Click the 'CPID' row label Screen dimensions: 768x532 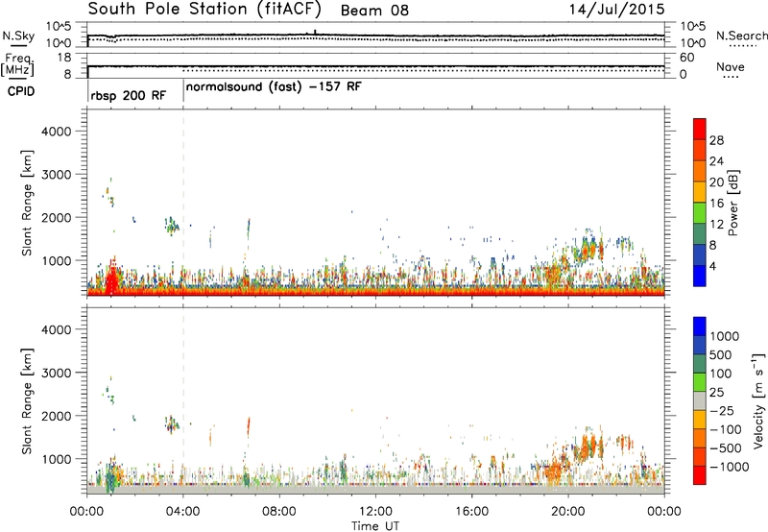point(21,91)
